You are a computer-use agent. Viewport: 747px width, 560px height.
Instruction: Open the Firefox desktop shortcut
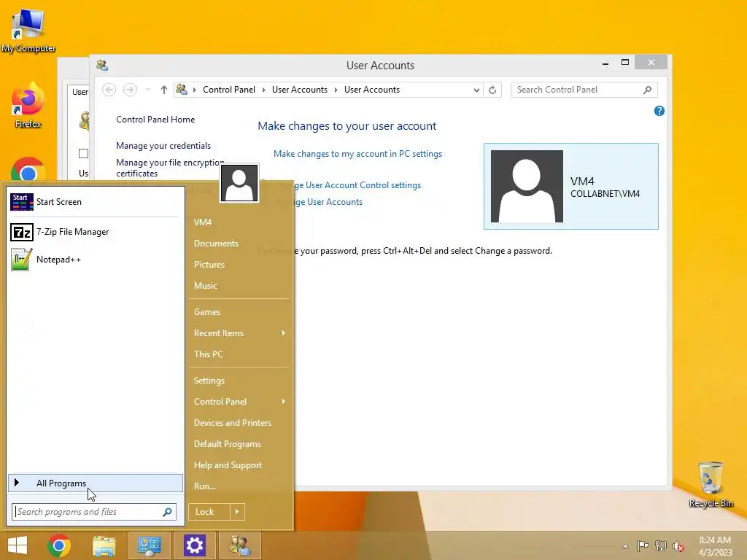click(28, 106)
